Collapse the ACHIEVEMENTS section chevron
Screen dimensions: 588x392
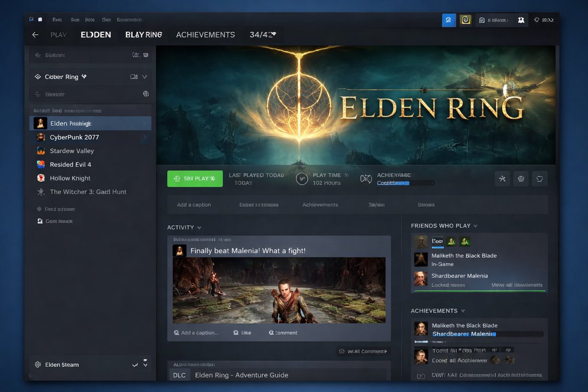(463, 311)
